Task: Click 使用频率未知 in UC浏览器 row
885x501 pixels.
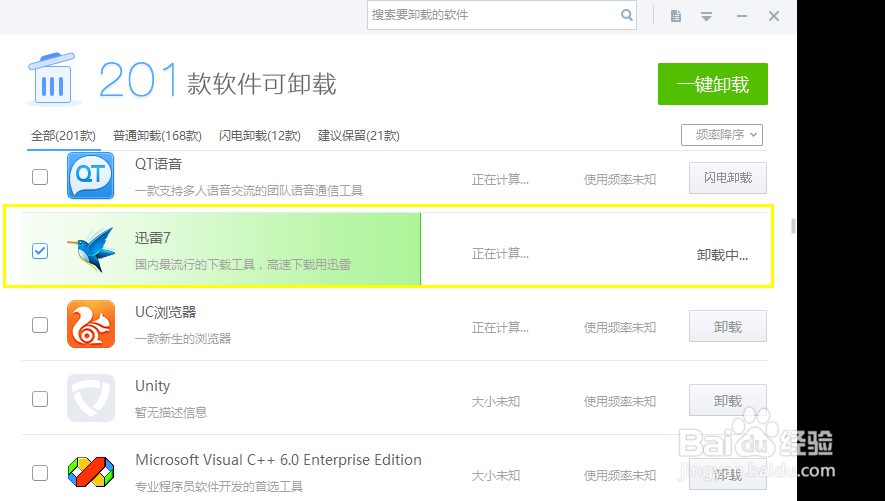Action: click(620, 327)
